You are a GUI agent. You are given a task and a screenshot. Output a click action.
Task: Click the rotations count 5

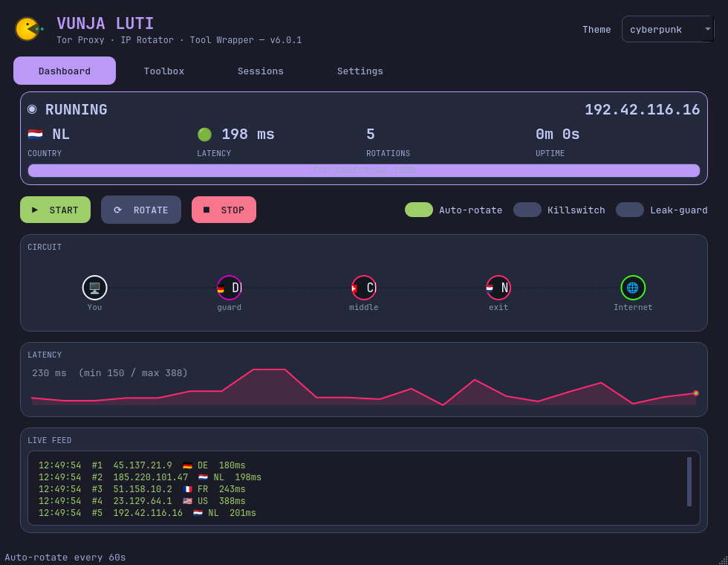[x=371, y=135]
